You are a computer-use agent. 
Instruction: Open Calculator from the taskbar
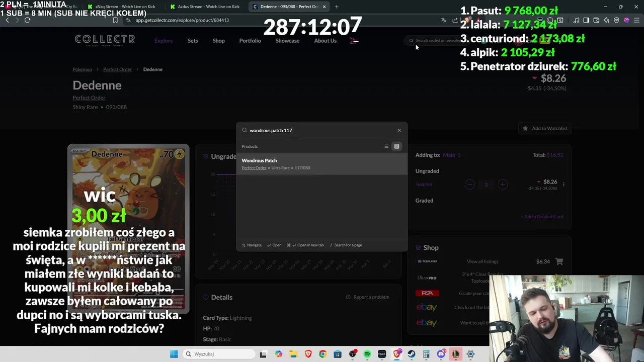426,354
